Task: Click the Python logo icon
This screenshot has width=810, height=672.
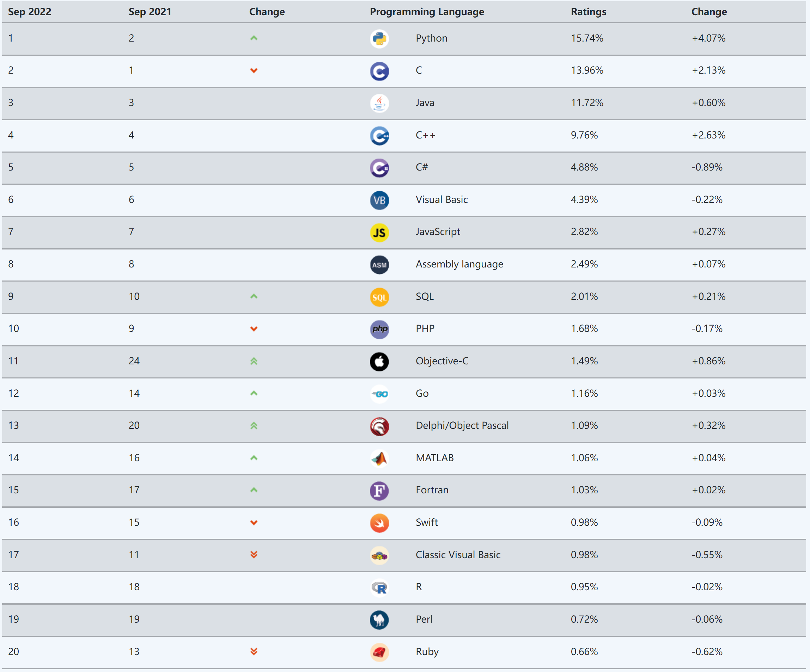Action: tap(379, 39)
